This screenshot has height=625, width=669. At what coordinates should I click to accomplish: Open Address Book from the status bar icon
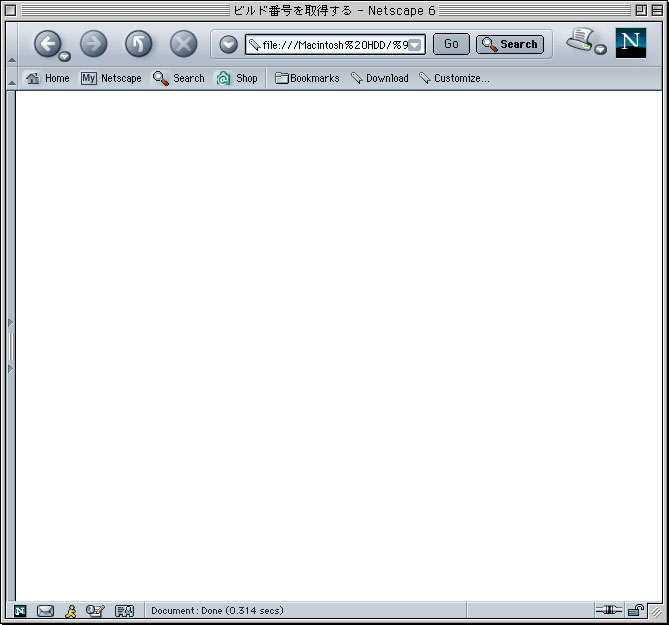click(x=125, y=611)
